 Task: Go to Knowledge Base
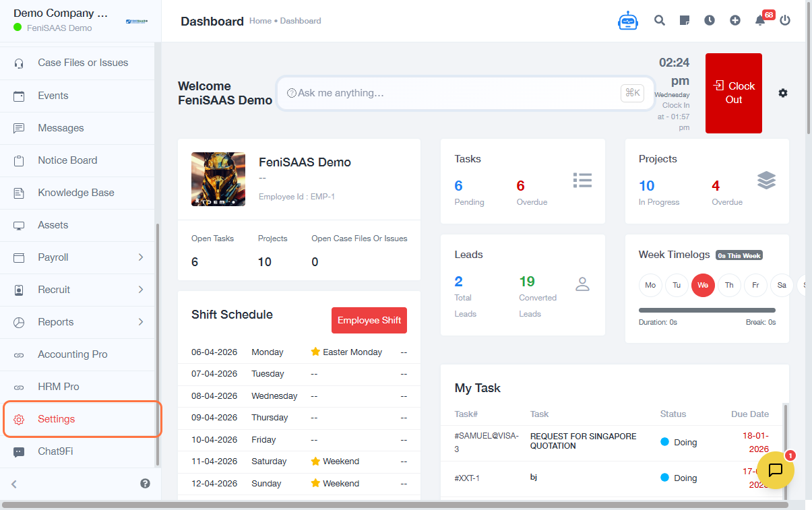click(x=75, y=193)
